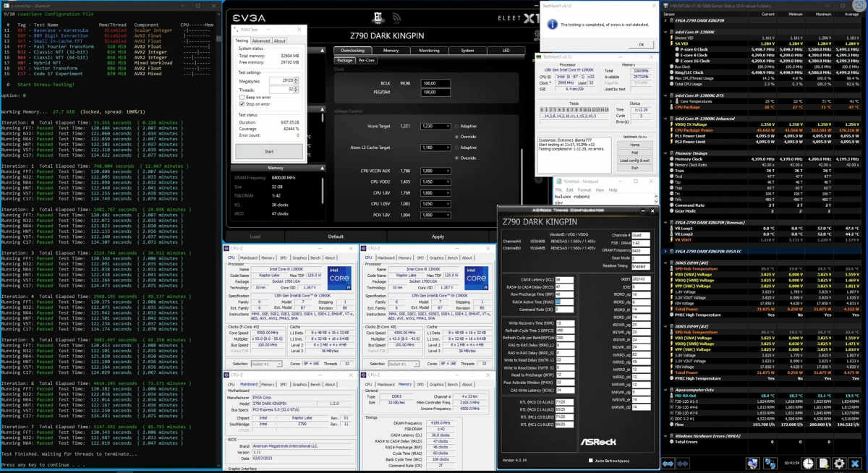Switch to Advanced tab in RAM Test

pos(260,41)
